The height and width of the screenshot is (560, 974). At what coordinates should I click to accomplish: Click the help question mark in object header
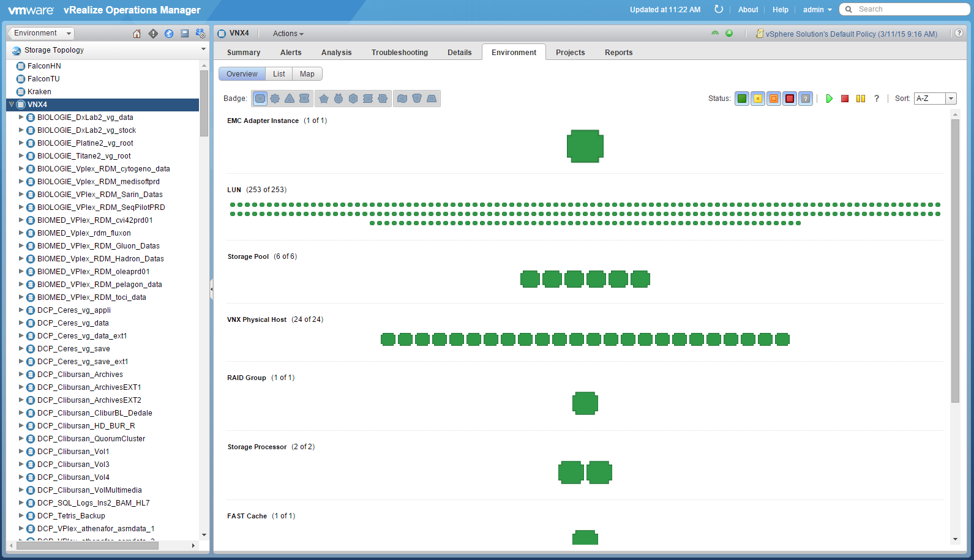pos(959,34)
